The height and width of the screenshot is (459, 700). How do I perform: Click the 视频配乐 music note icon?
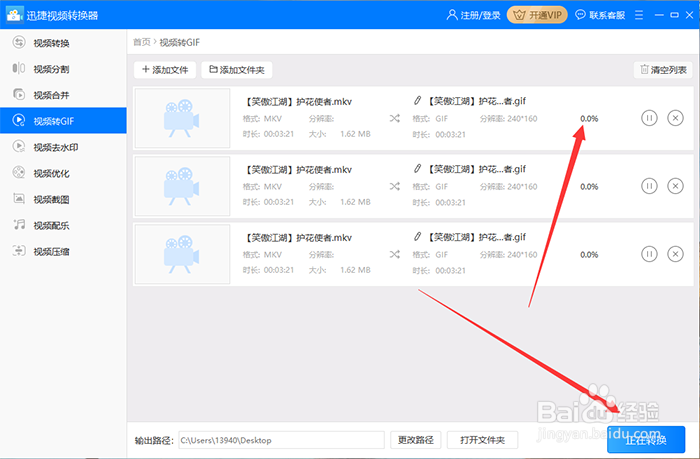19,225
